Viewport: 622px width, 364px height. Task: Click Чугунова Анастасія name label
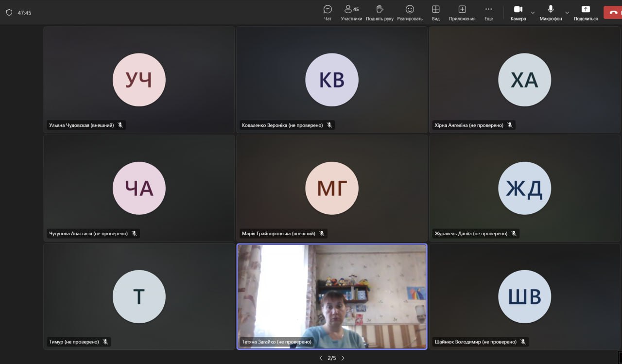coord(88,234)
